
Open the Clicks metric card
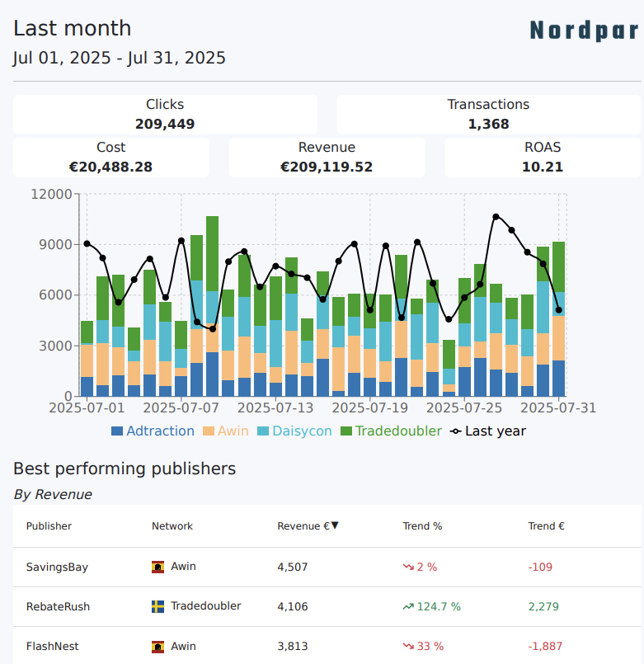(165, 115)
